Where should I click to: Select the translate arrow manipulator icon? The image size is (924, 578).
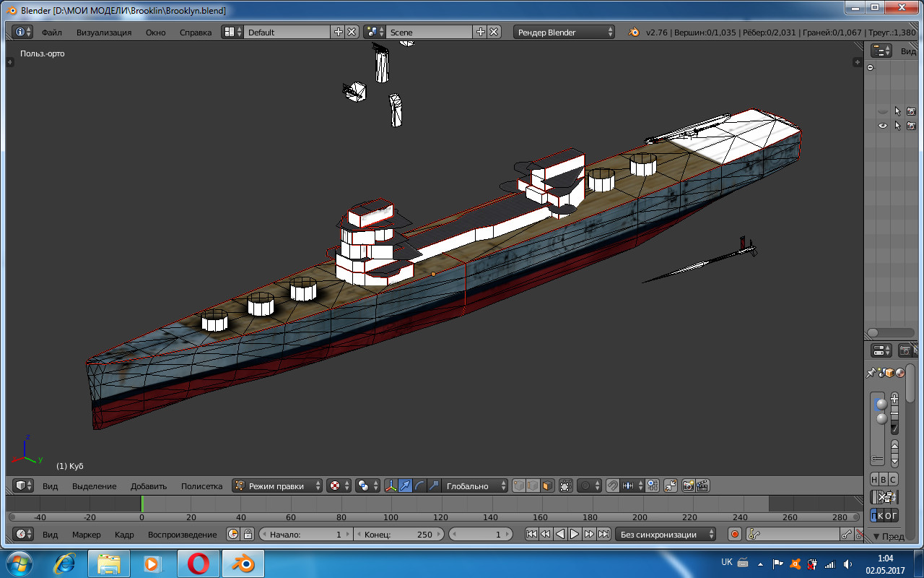click(406, 486)
